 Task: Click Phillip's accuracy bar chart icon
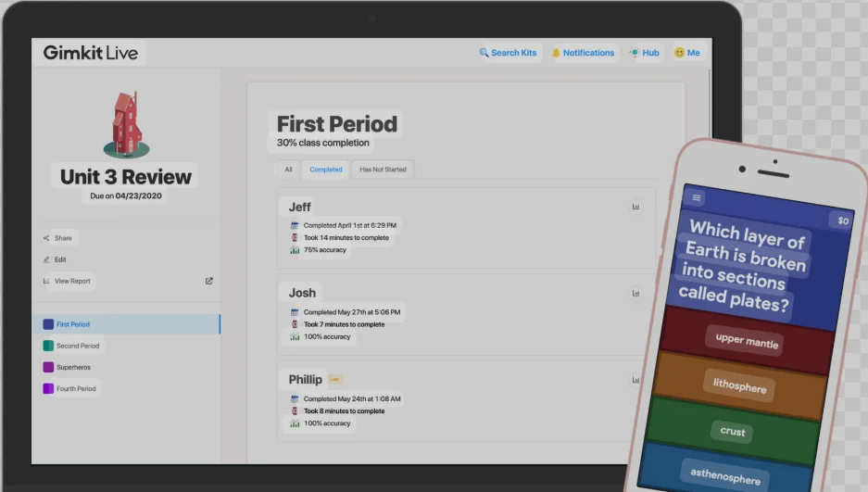(x=295, y=423)
